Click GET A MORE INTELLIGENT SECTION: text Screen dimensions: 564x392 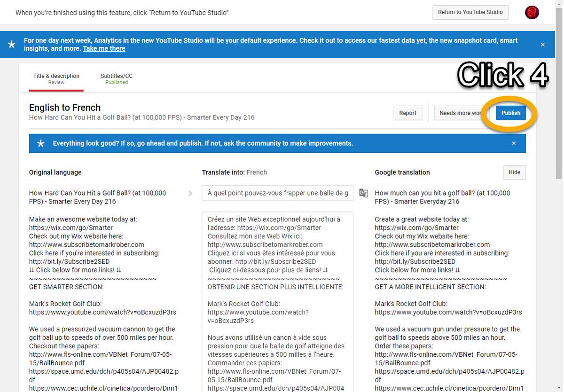(x=431, y=287)
